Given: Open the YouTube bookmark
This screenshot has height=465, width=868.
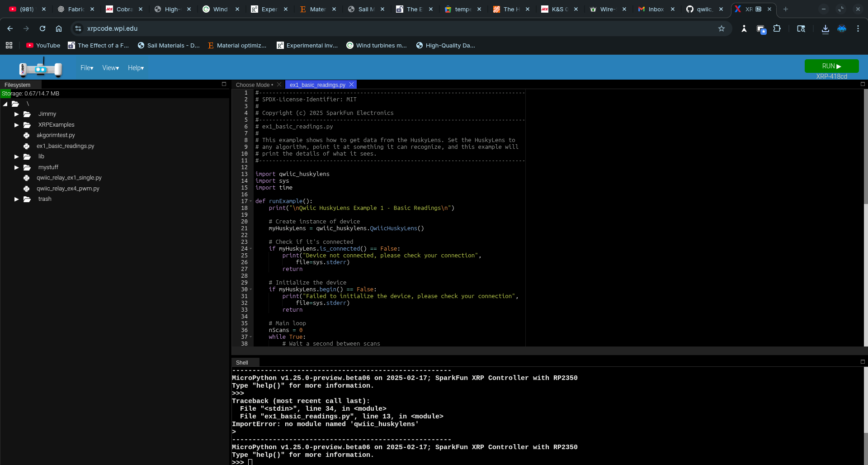Looking at the screenshot, I should (43, 45).
